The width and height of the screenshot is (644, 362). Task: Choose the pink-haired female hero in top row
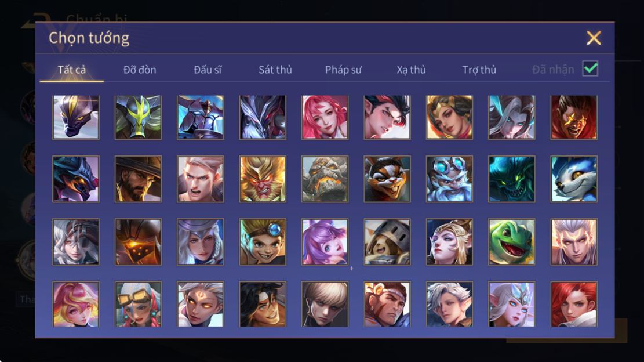(325, 118)
